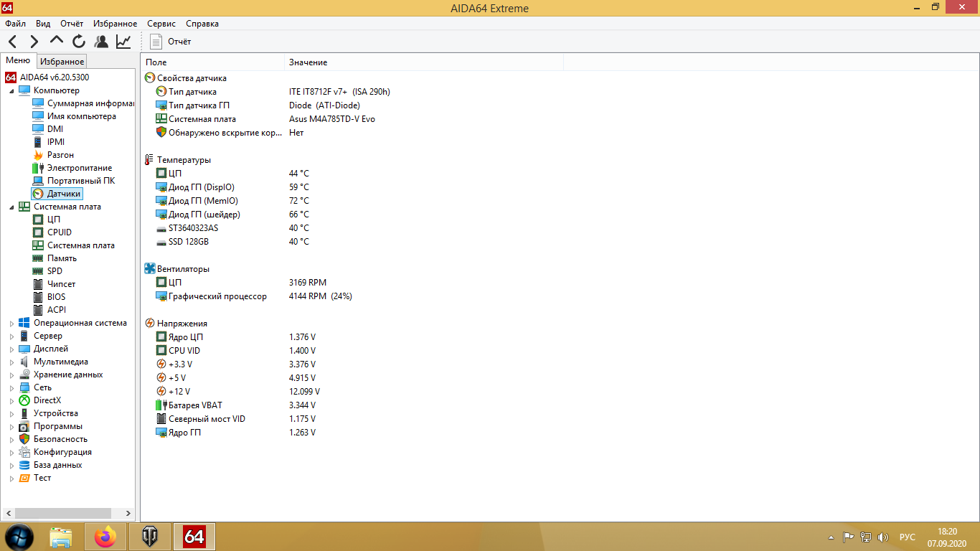Click the volume icon in system tray

tap(883, 537)
